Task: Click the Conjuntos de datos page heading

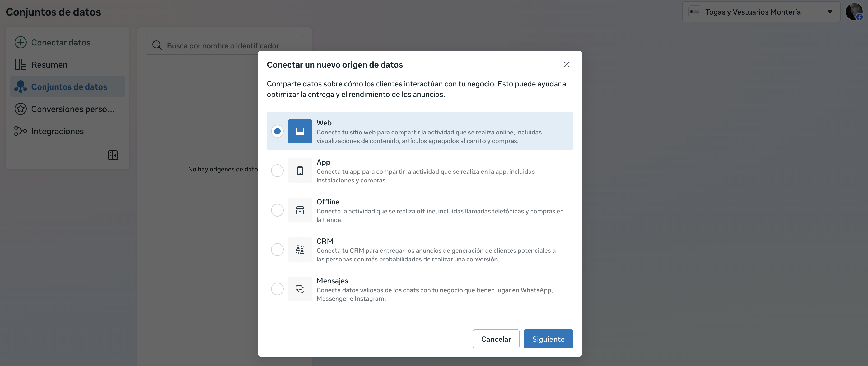Action: click(53, 12)
